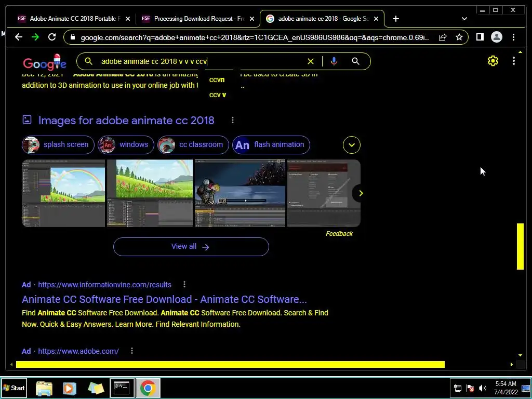Open File Explorer from the taskbar
This screenshot has width=532, height=399.
[44, 388]
